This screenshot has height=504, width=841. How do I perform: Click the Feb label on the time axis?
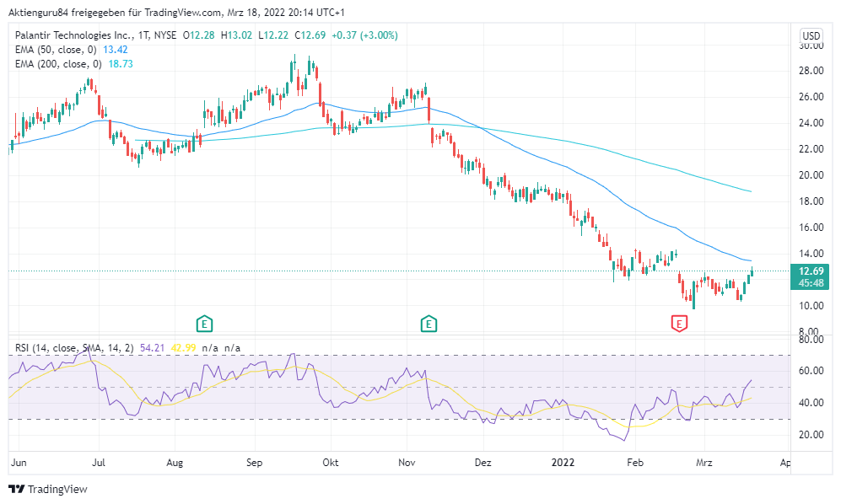click(x=635, y=463)
